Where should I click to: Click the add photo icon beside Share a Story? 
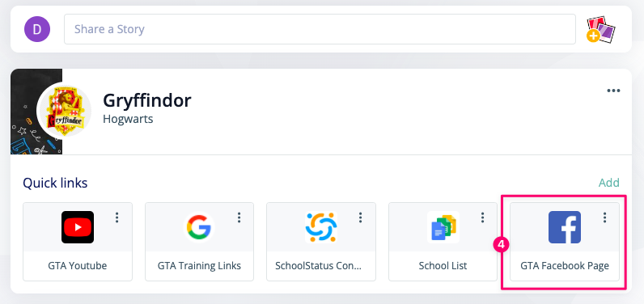[x=601, y=29]
